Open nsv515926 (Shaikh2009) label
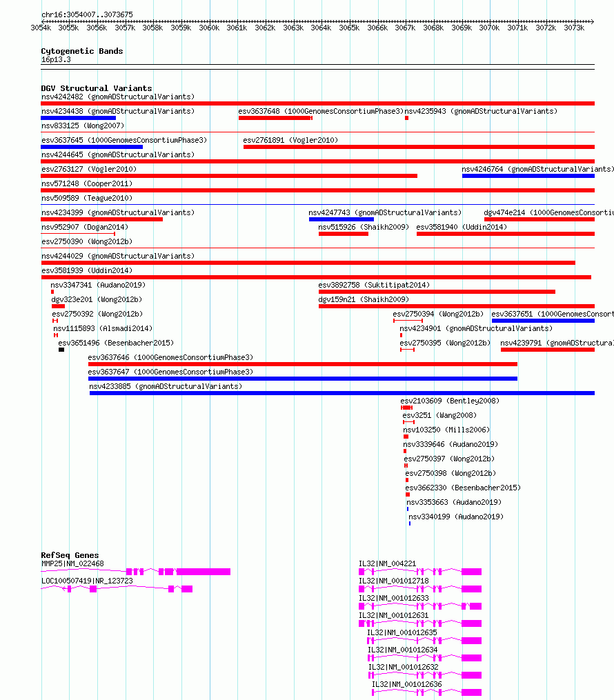This screenshot has height=700, width=614. [x=364, y=227]
